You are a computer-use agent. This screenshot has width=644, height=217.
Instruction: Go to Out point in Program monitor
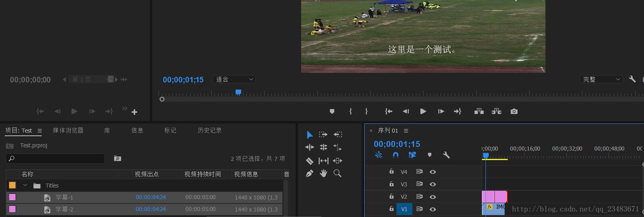point(458,111)
